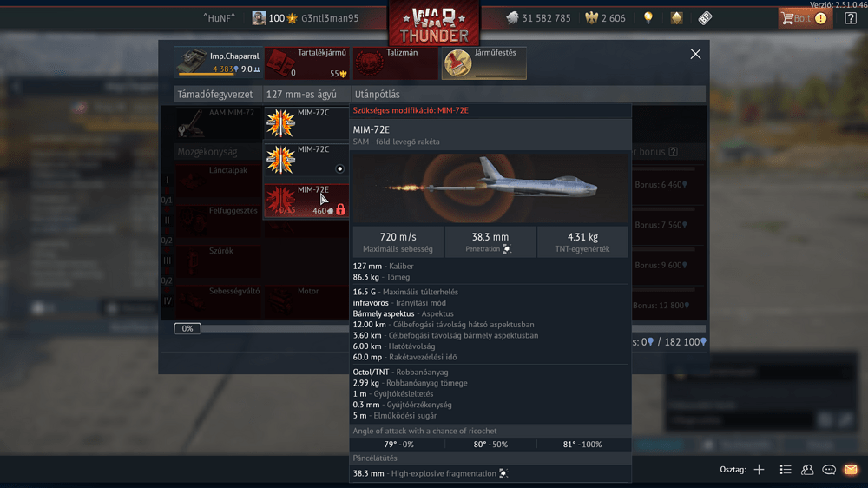868x488 pixels.
Task: Open the Járműfestés vehicle skin tab
Action: tap(483, 63)
